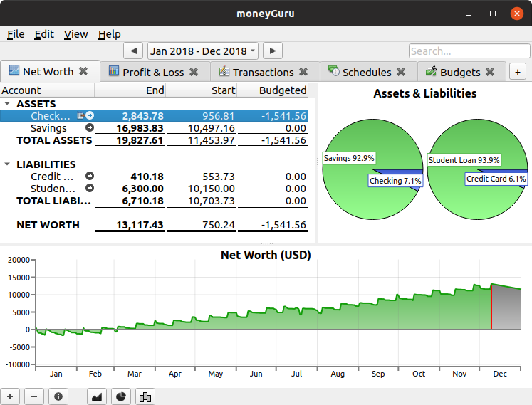Click the 13,117.43 net worth end value

pyautogui.click(x=140, y=225)
